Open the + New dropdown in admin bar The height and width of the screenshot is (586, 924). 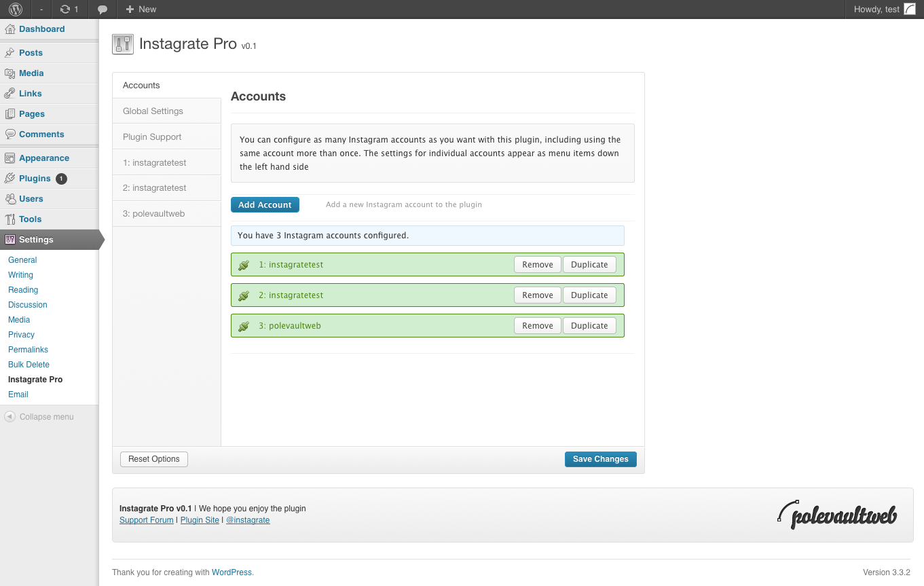click(x=141, y=9)
